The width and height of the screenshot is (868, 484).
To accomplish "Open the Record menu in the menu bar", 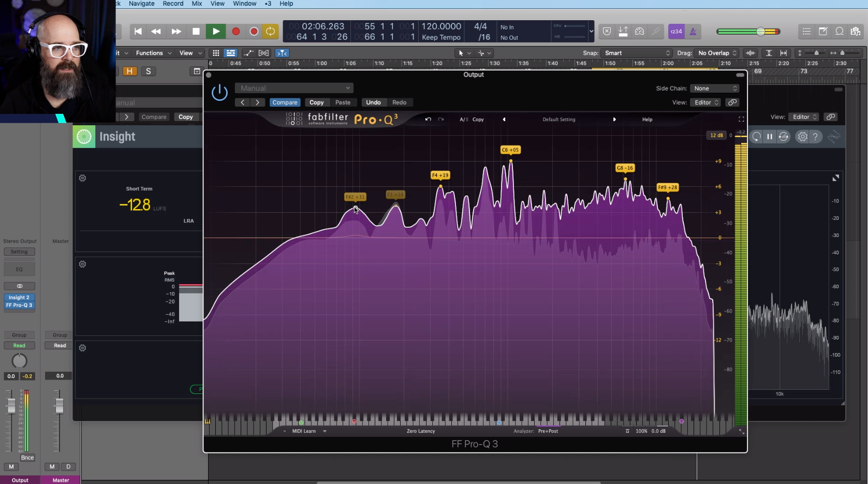I will click(x=173, y=4).
